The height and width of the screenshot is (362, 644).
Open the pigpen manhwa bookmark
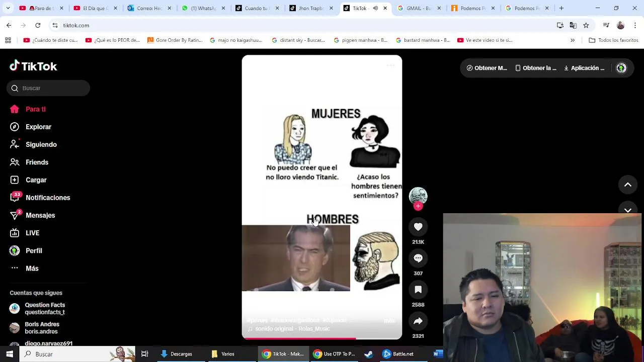point(360,40)
